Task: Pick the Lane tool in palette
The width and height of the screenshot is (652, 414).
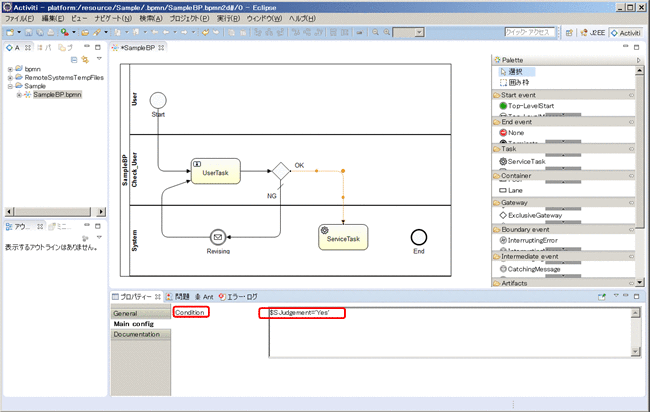Action: point(518,189)
